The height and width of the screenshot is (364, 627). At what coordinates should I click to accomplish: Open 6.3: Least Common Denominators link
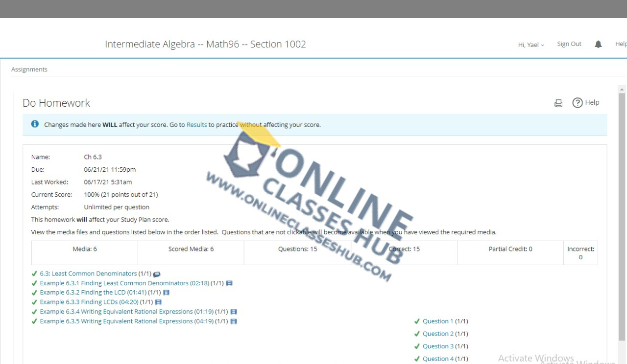point(88,274)
